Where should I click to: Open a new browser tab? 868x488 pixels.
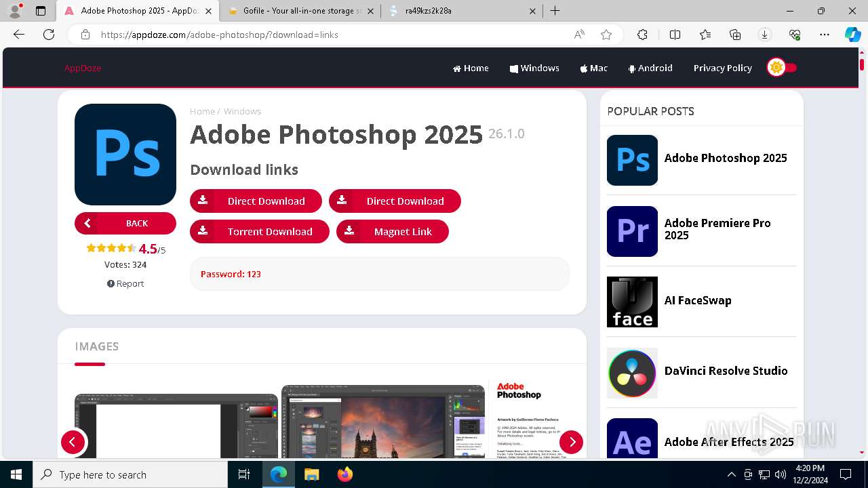click(555, 11)
